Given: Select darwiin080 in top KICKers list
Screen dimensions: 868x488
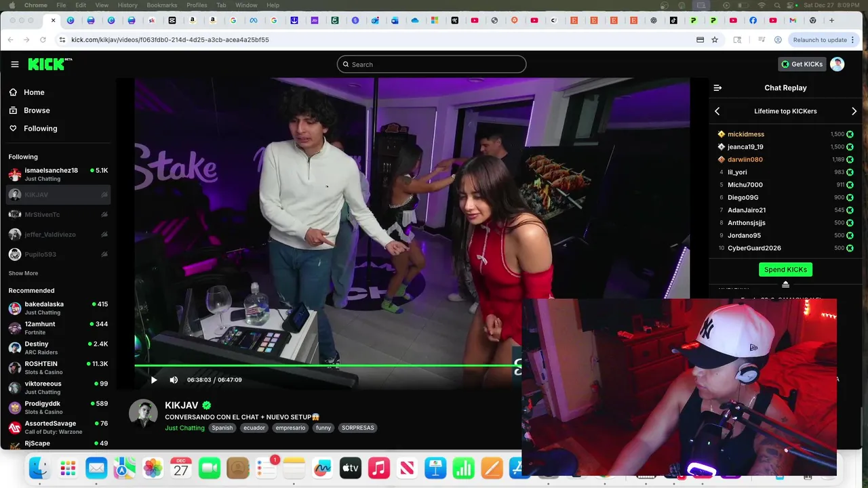Looking at the screenshot, I should pos(745,160).
